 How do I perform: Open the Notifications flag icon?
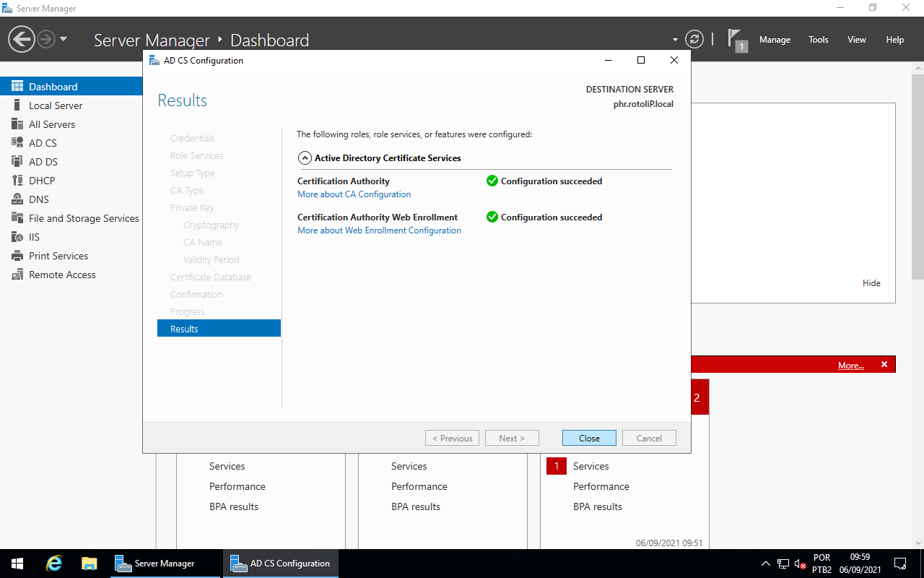pyautogui.click(x=736, y=40)
